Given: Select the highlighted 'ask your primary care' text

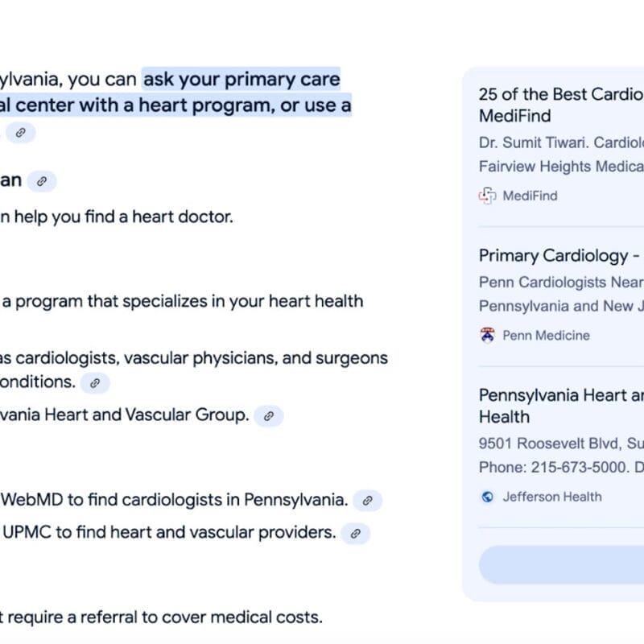Looking at the screenshot, I should [242, 79].
